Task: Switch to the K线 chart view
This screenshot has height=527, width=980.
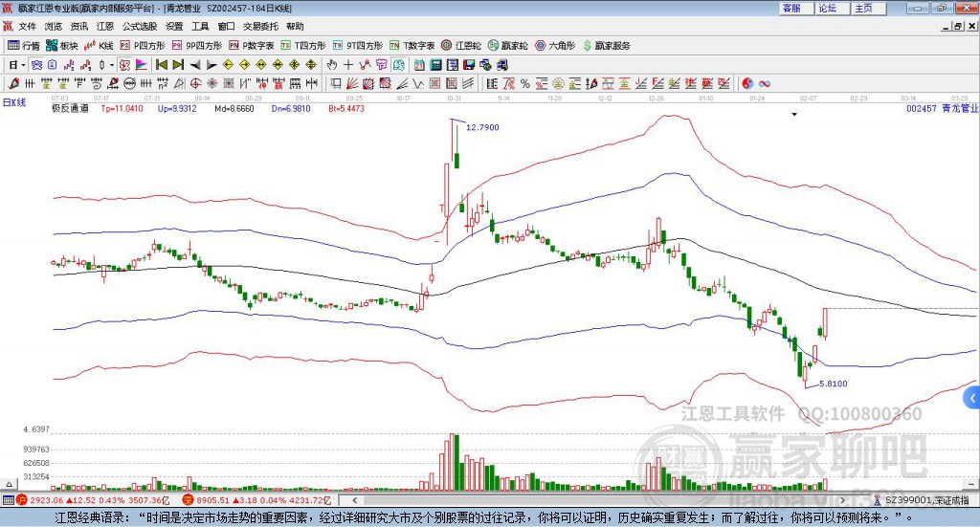Action: click(x=99, y=46)
